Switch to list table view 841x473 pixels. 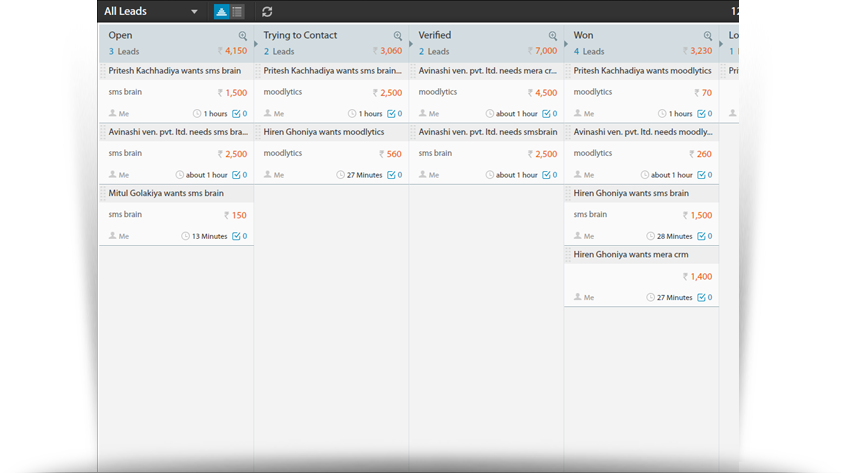coord(237,12)
